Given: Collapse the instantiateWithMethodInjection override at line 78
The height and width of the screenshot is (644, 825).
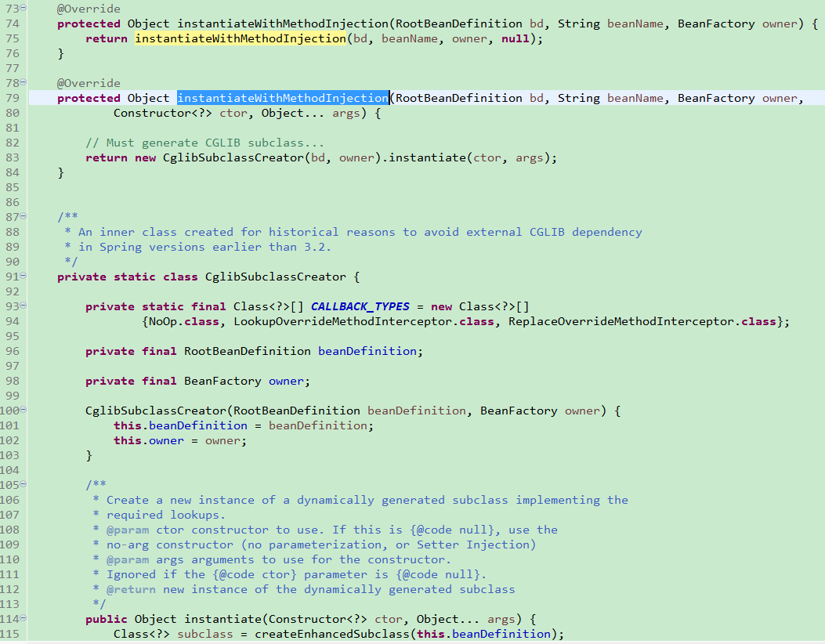Looking at the screenshot, I should click(x=21, y=82).
